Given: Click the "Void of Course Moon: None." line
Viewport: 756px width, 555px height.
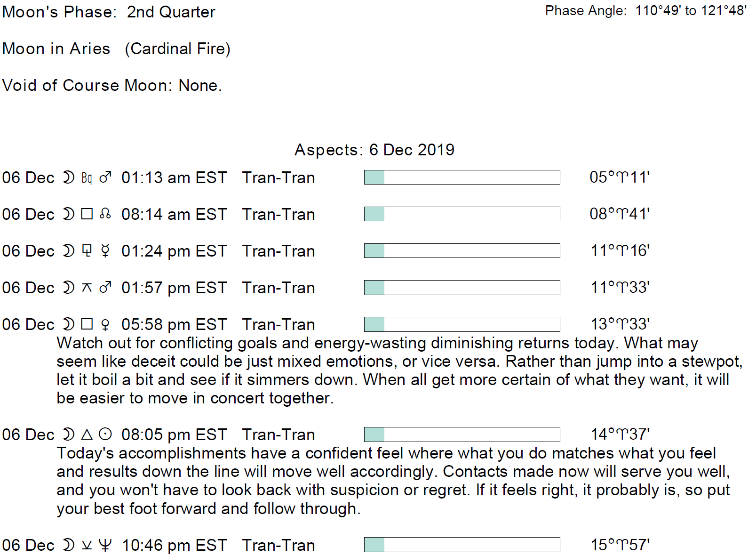Looking at the screenshot, I should pyautogui.click(x=112, y=86).
